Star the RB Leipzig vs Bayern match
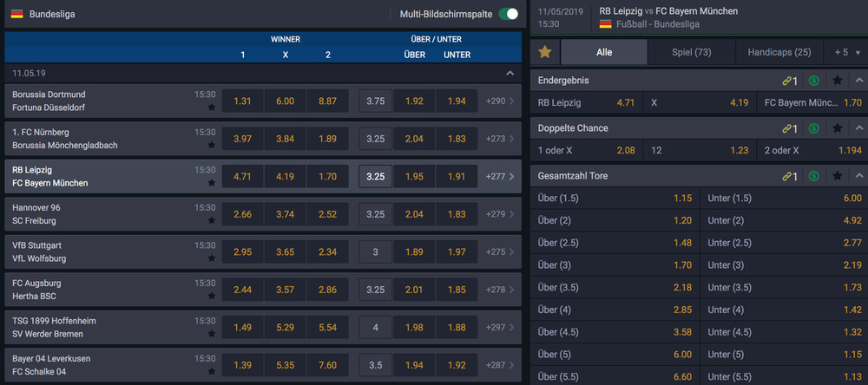This screenshot has width=868, height=385. pyautogui.click(x=212, y=183)
